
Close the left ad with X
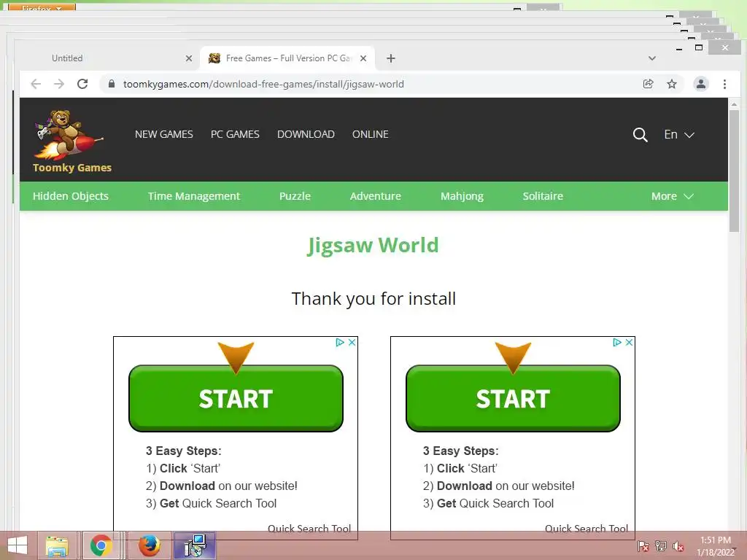pyautogui.click(x=352, y=342)
